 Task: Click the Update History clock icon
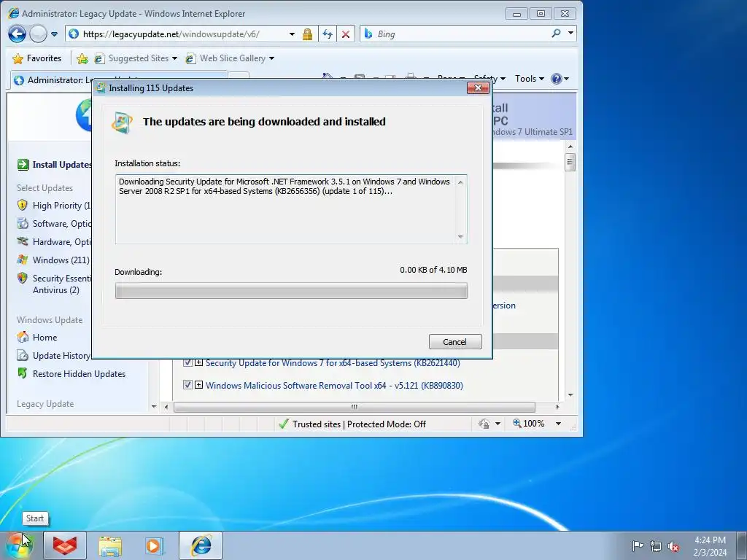click(23, 355)
